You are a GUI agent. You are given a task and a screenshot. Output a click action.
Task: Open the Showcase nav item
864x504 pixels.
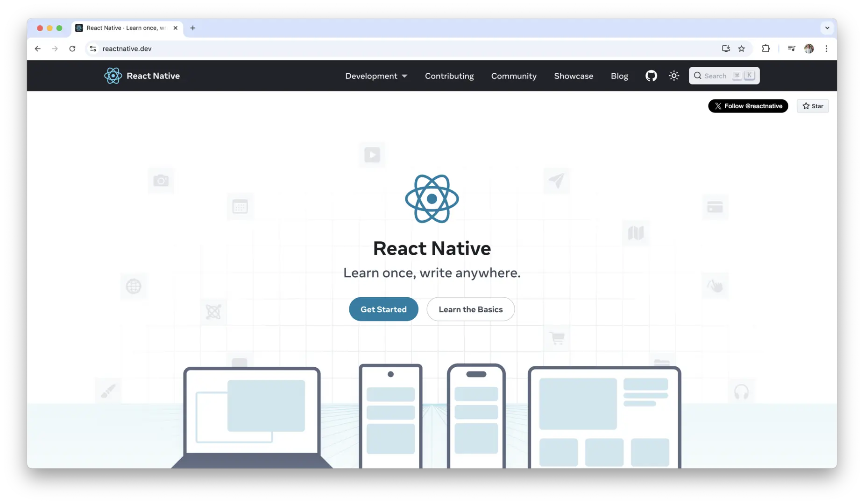574,76
